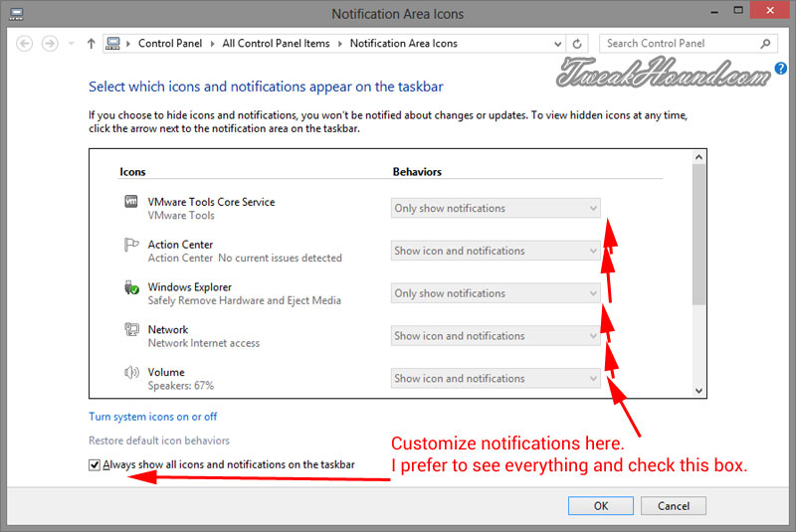Click the "Icons" column header
Image resolution: width=796 pixels, height=532 pixels.
132,172
